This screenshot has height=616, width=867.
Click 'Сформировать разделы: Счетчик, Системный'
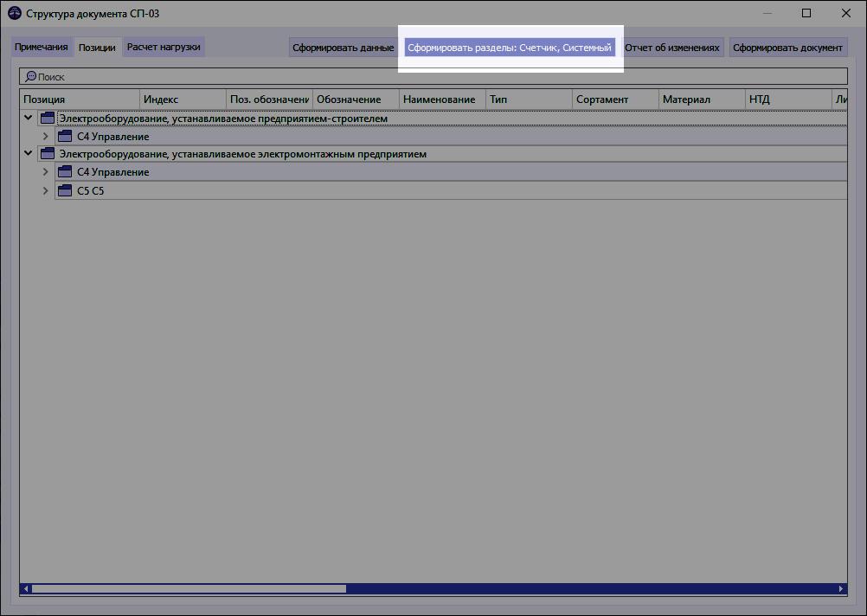coord(511,48)
